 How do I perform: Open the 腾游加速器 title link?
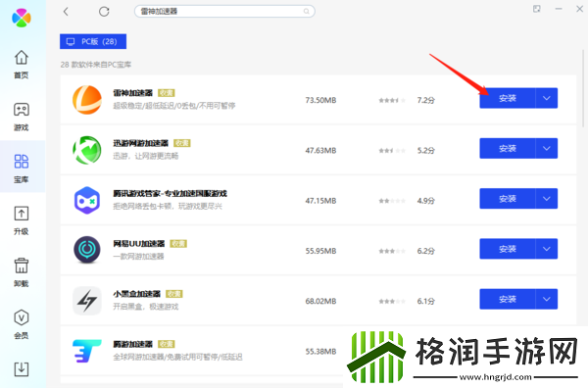[x=132, y=344]
